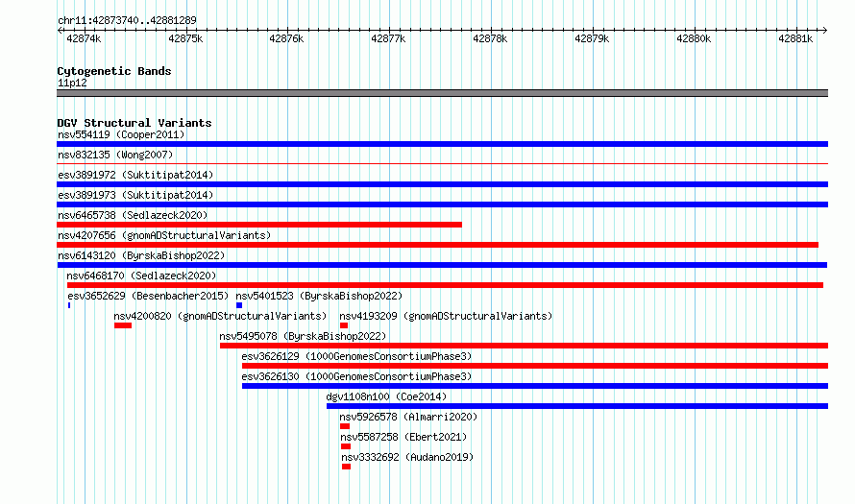Click the nsv554119 (Cooper2011) variant label
Viewport: 855px width, 504px height.
(121, 134)
